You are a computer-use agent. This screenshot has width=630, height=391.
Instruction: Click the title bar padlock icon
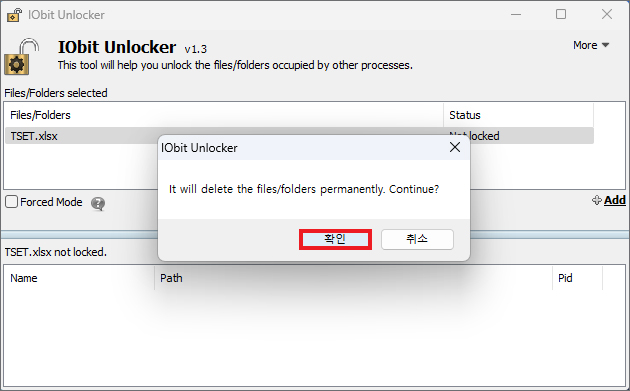pos(15,14)
